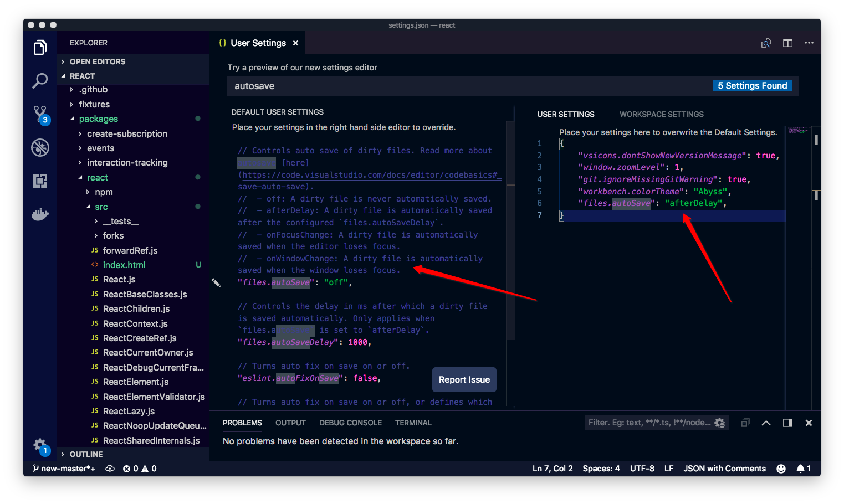Edit files.autoSave setting via pencil icon
The image size is (844, 504).
216,283
